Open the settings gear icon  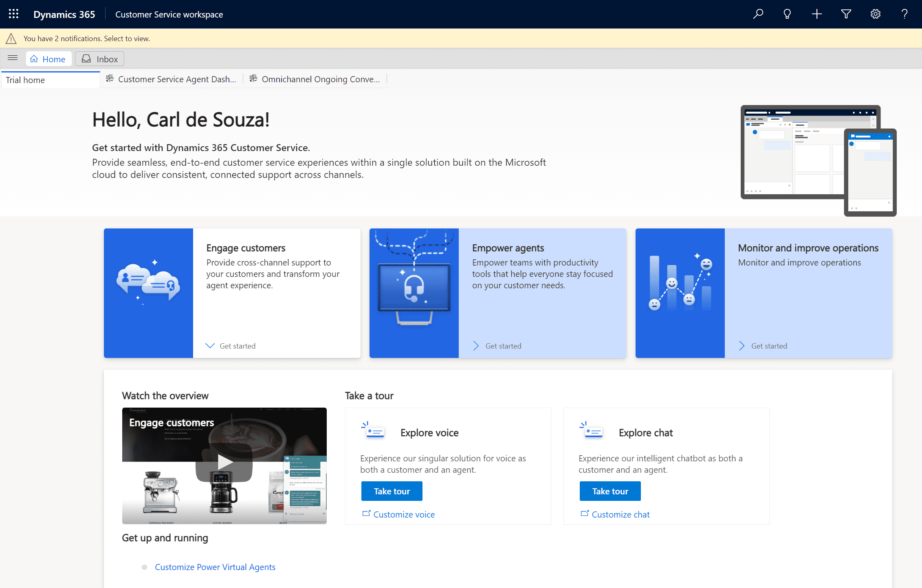tap(876, 14)
